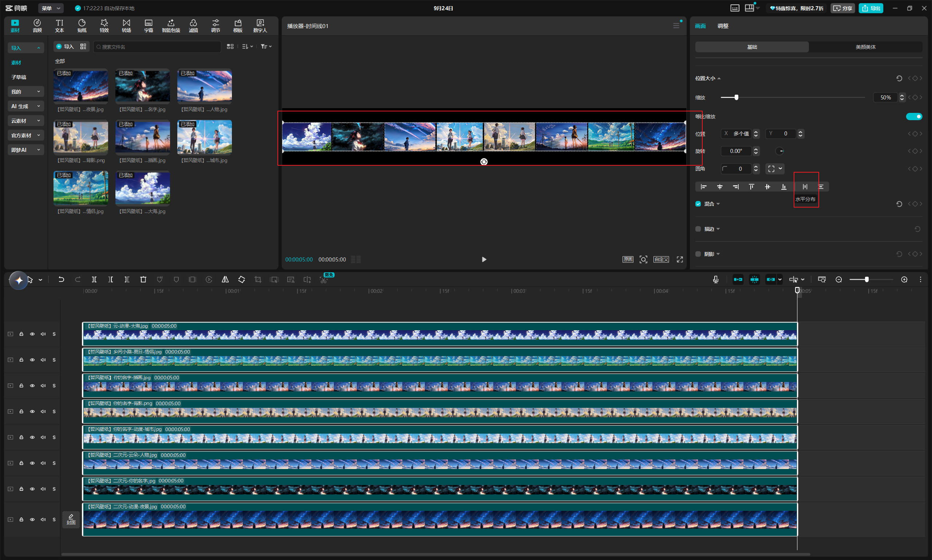The image size is (932, 560).
Task: Switch to the 调整 adjustment tab
Action: coord(723,26)
